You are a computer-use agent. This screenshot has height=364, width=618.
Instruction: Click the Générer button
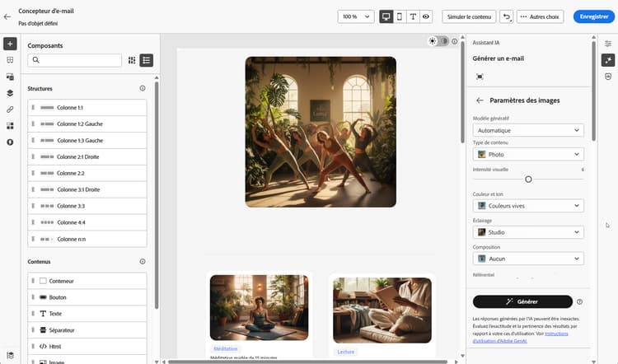coord(522,301)
